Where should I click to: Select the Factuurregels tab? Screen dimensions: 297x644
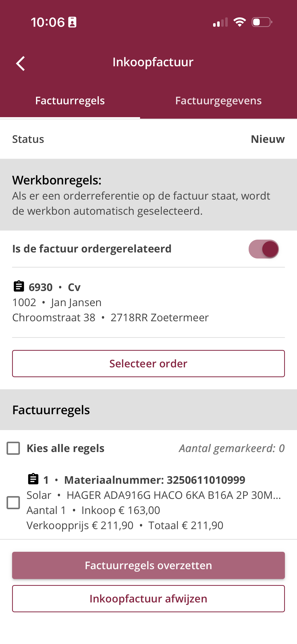coord(70,101)
